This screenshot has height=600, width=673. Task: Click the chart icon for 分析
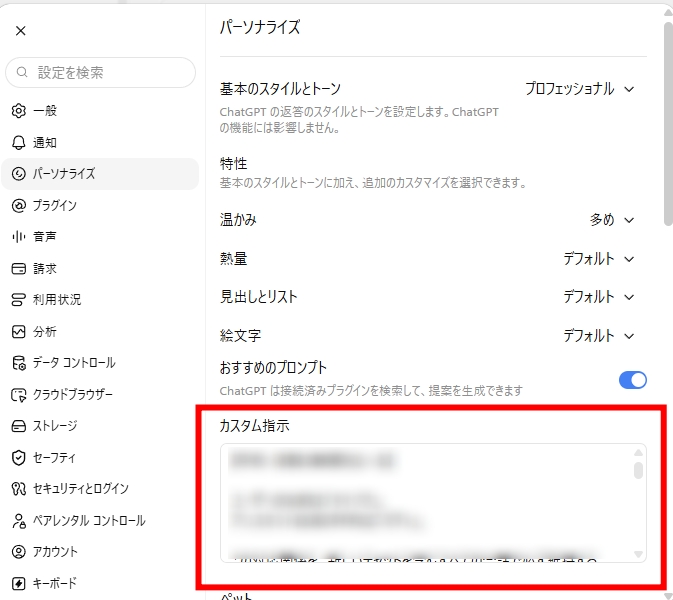18,332
